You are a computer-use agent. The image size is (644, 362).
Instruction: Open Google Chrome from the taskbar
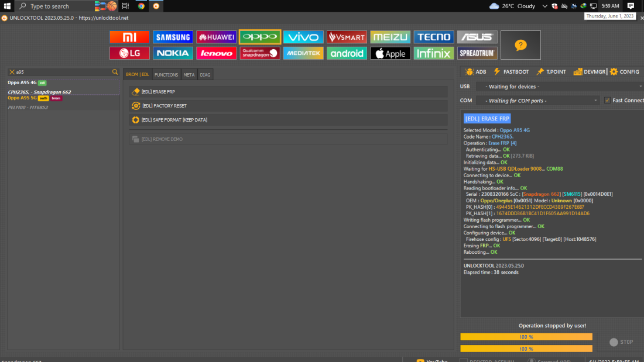141,6
